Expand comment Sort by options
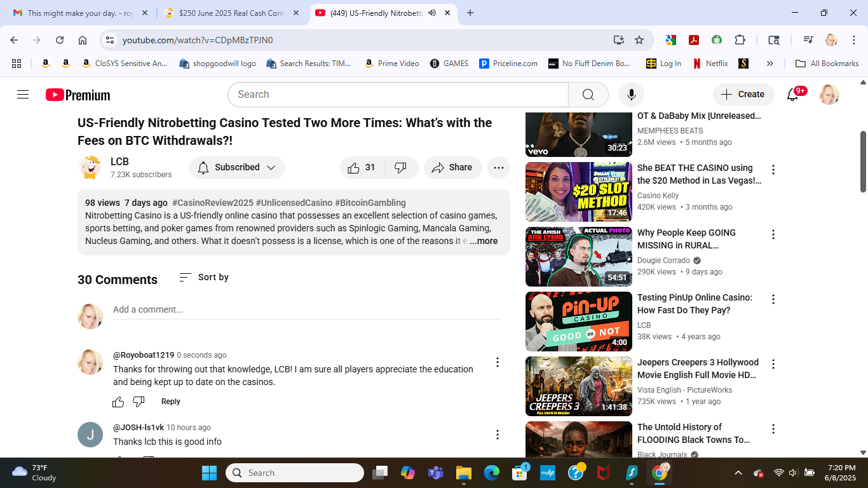Screen dimensions: 868x488 (x=204, y=278)
